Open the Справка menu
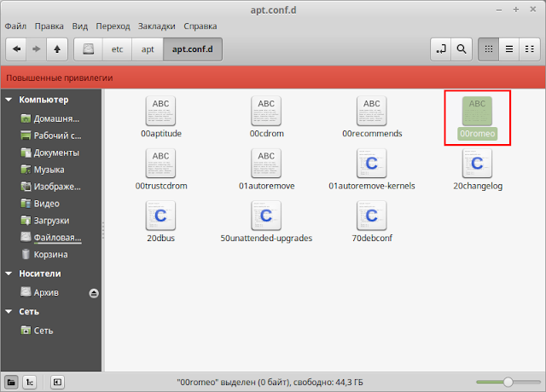The height and width of the screenshot is (392, 546). (200, 26)
